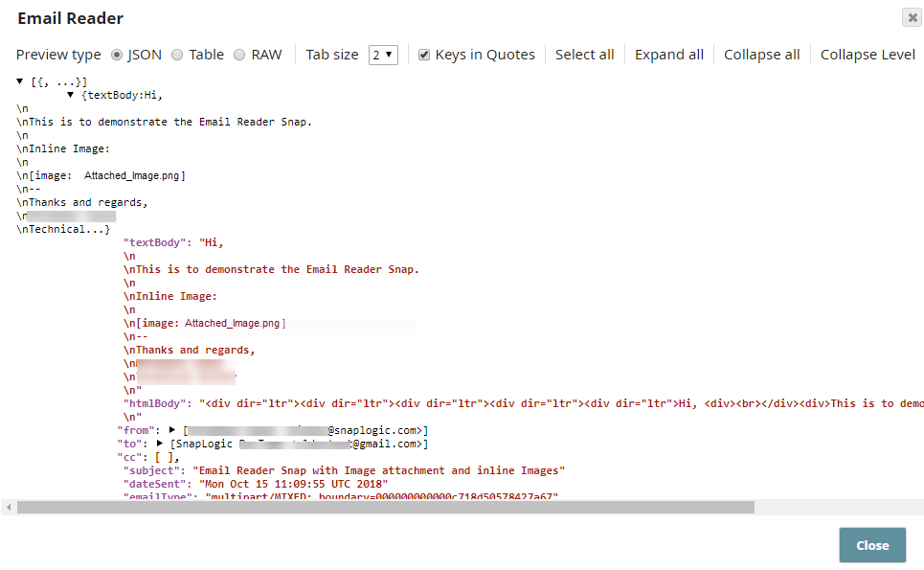Click Collapse Level in the toolbar
This screenshot has width=924, height=570.
868,55
